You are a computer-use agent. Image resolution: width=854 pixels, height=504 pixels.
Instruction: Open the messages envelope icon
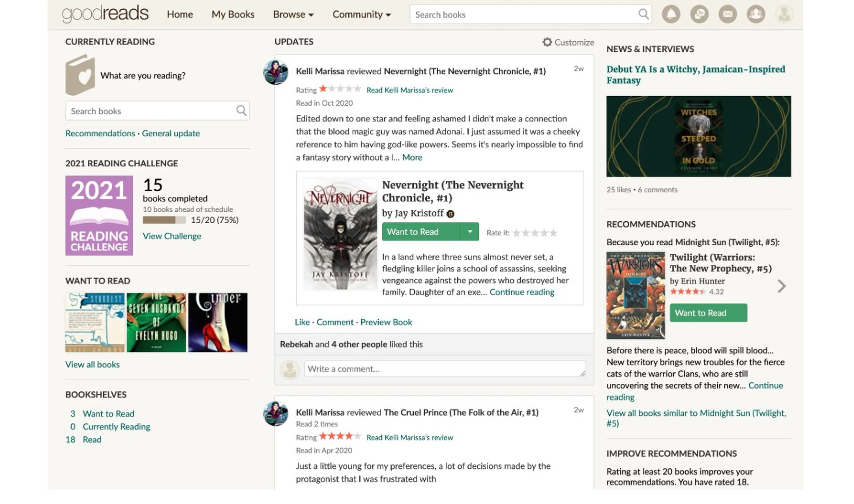point(727,14)
